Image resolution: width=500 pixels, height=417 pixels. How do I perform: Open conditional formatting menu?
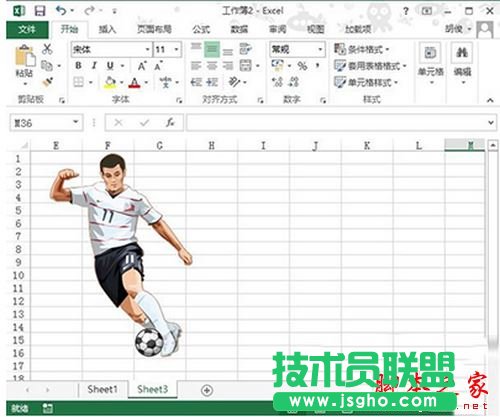pos(362,49)
